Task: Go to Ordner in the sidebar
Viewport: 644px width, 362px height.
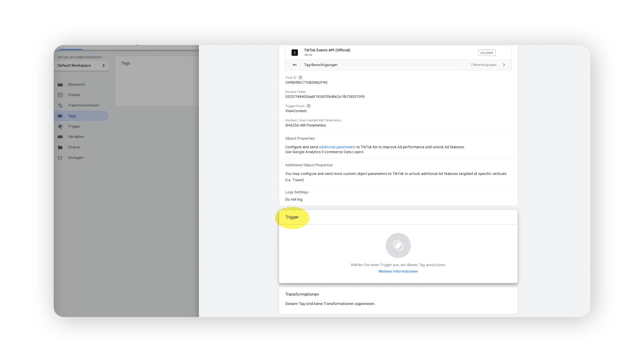Action: click(74, 147)
